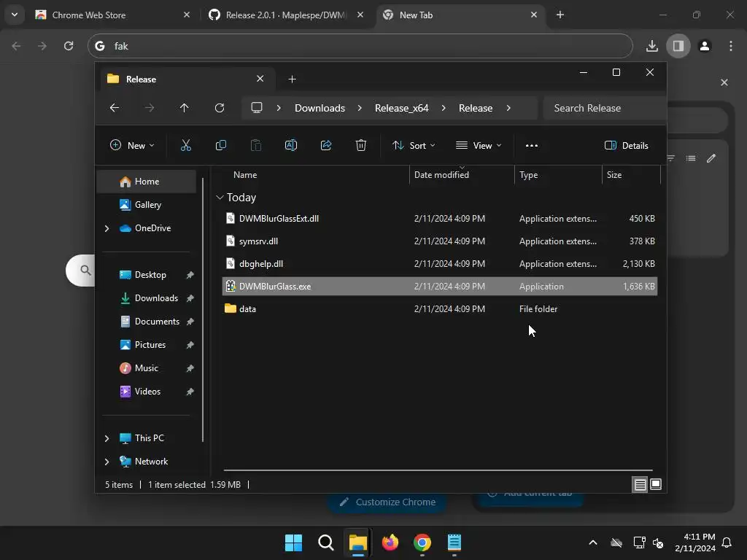The width and height of the screenshot is (747, 560).
Task: Click Customize Chrome button
Action: click(387, 502)
